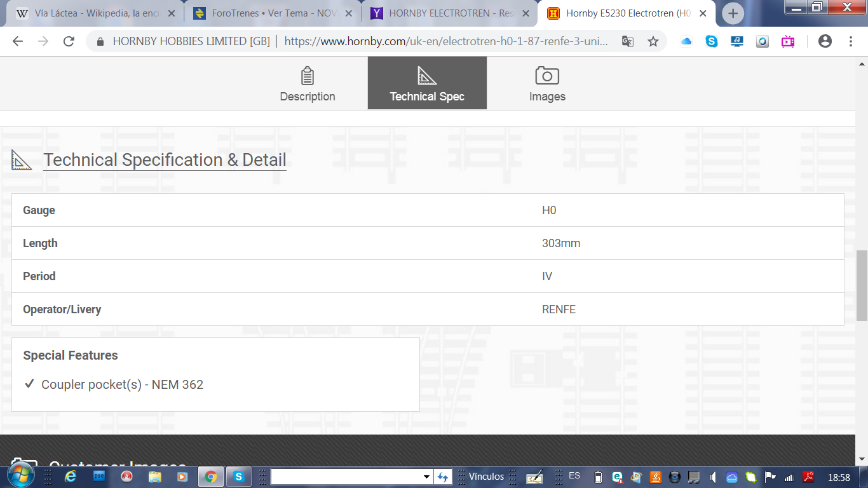Close the HORNBY ELECTROTREN Yahoo tab
Viewport: 868px width, 488px height.
coord(526,13)
